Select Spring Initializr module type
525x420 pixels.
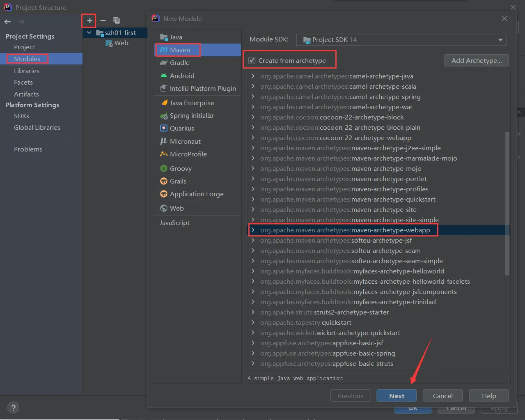click(197, 115)
